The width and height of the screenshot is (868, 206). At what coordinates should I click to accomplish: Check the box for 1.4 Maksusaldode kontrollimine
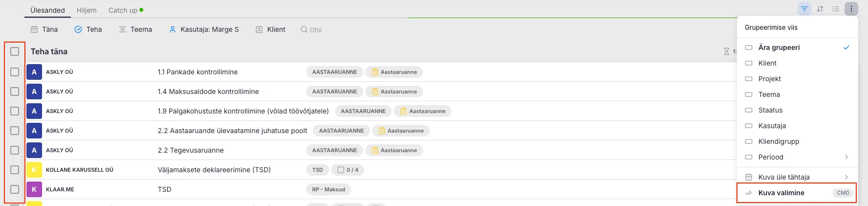(x=15, y=92)
